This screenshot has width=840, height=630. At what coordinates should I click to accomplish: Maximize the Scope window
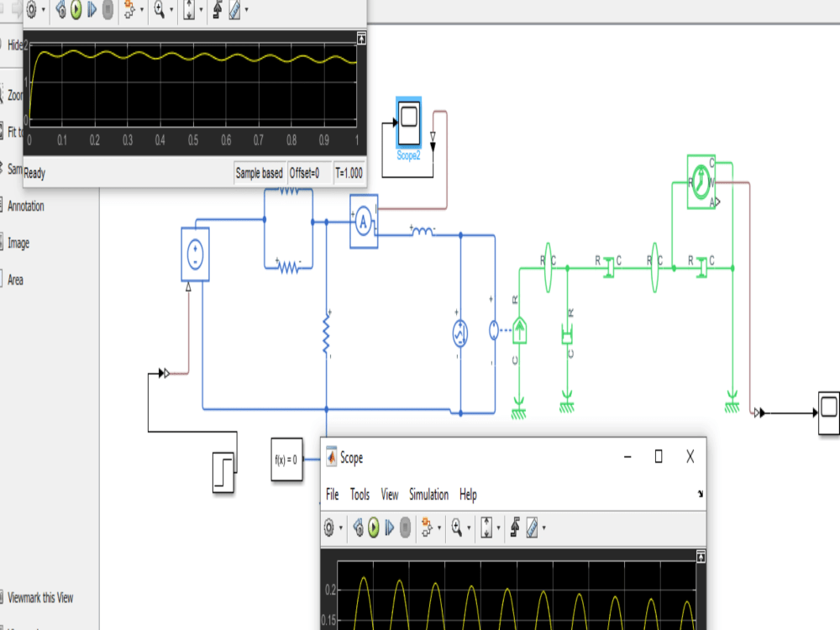click(659, 456)
